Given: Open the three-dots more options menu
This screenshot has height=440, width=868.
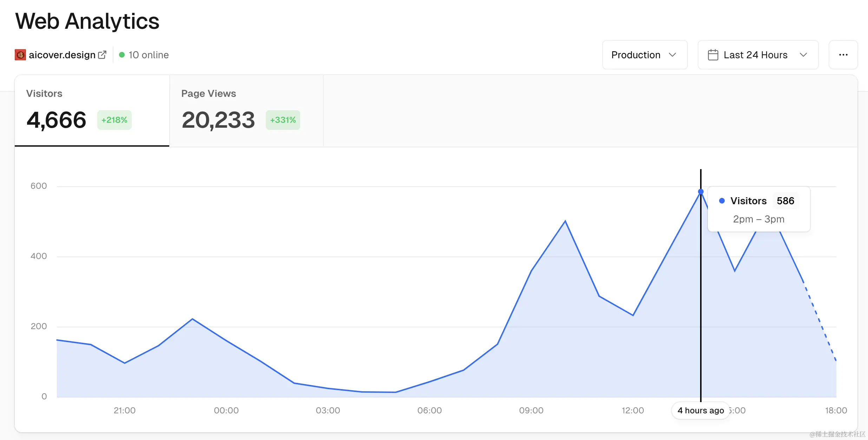Looking at the screenshot, I should [843, 55].
